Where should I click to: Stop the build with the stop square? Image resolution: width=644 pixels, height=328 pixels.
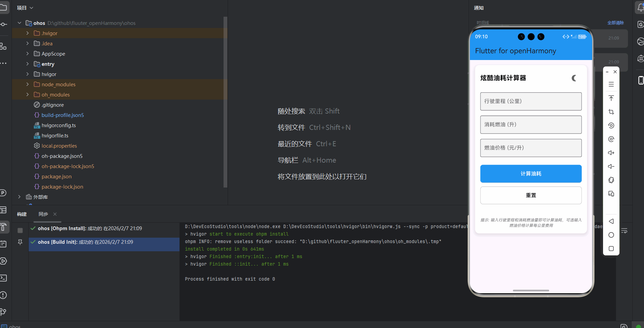coord(20,230)
